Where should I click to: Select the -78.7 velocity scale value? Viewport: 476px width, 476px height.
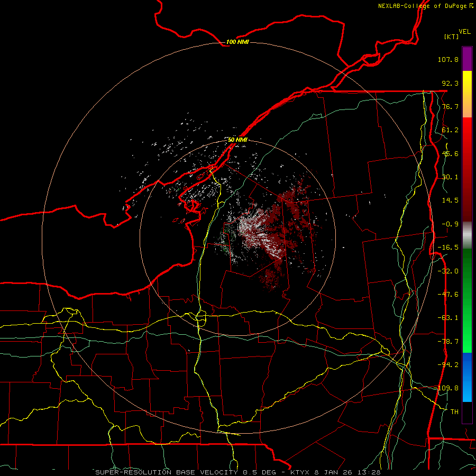coord(448,342)
